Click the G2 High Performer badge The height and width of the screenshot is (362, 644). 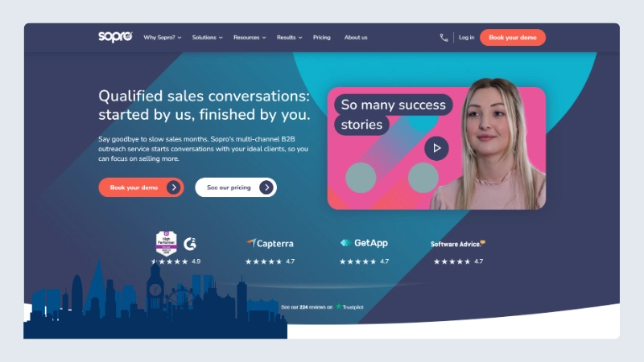coord(167,244)
